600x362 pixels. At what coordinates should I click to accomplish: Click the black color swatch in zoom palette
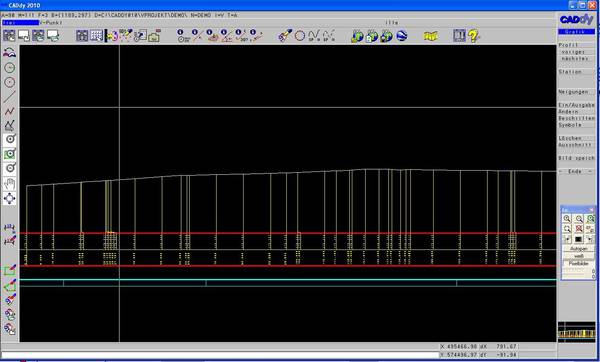pyautogui.click(x=579, y=239)
